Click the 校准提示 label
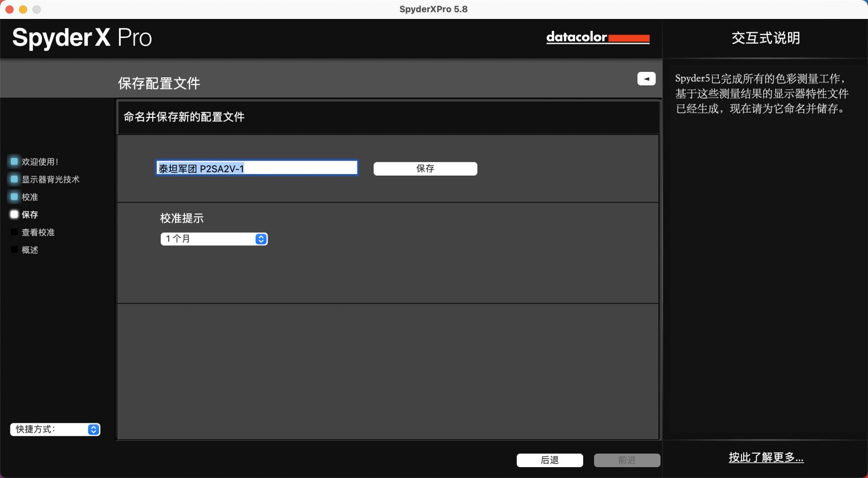 click(x=182, y=218)
